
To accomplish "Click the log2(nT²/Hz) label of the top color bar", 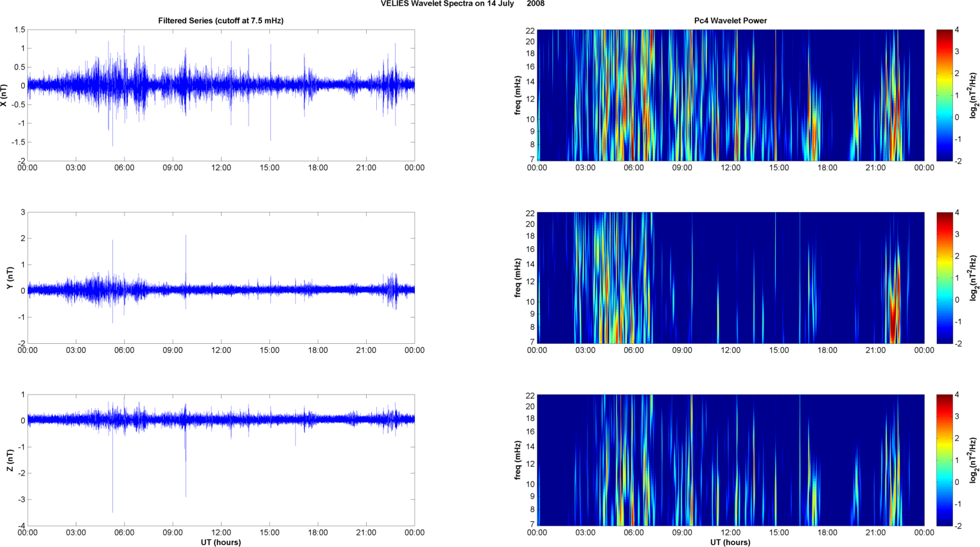I will point(974,95).
